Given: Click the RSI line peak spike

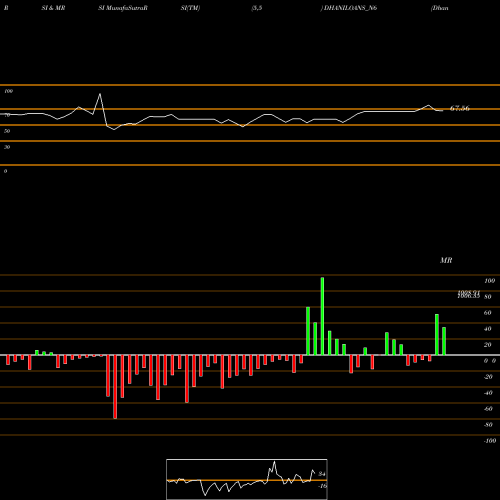Looking at the screenshot, I should pos(100,94).
